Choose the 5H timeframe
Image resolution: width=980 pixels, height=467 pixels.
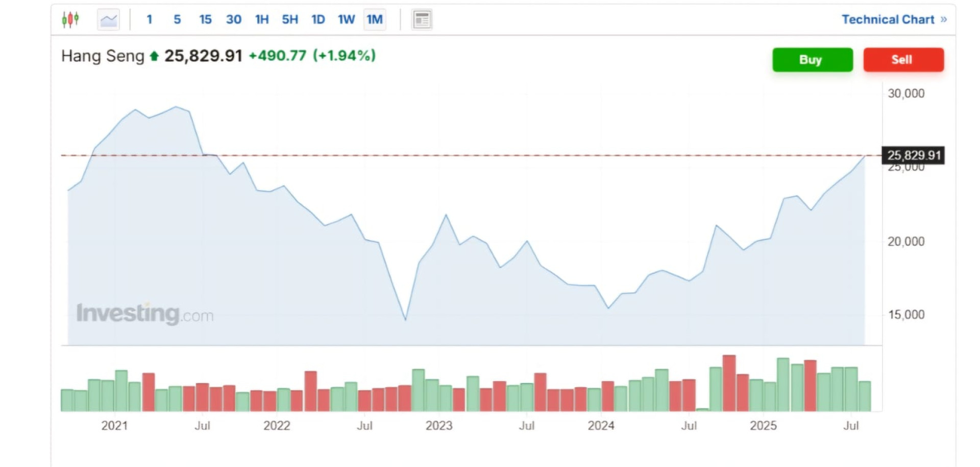click(290, 19)
